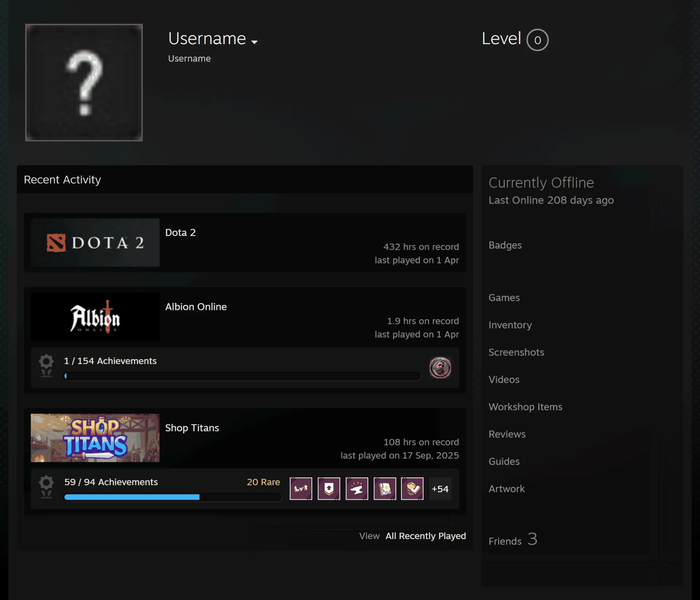Open the Videos section
700x600 pixels.
(504, 380)
